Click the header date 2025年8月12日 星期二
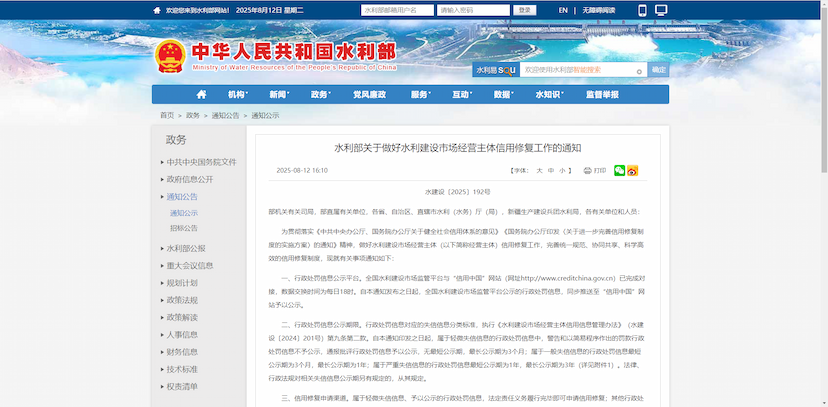This screenshot has height=407, width=828. pyautogui.click(x=269, y=10)
